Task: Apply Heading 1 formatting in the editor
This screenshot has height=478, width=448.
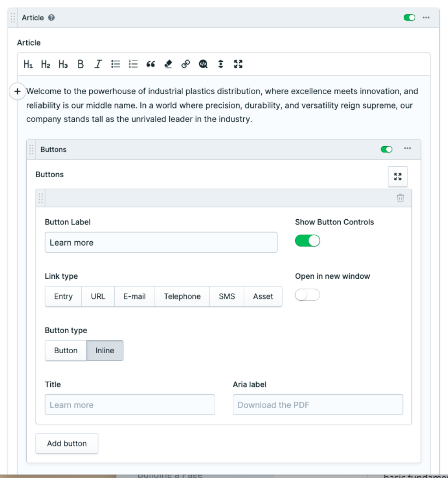Action: (x=28, y=64)
